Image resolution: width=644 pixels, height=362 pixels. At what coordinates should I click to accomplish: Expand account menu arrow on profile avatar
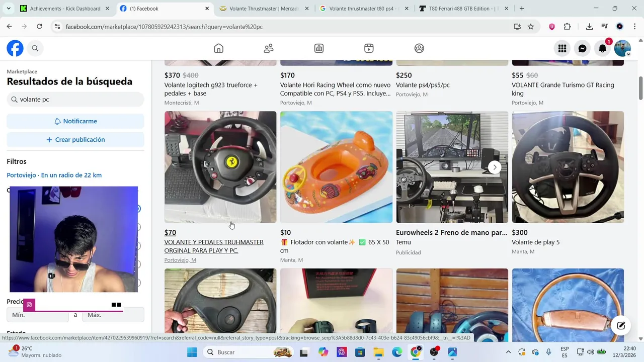[628, 54]
